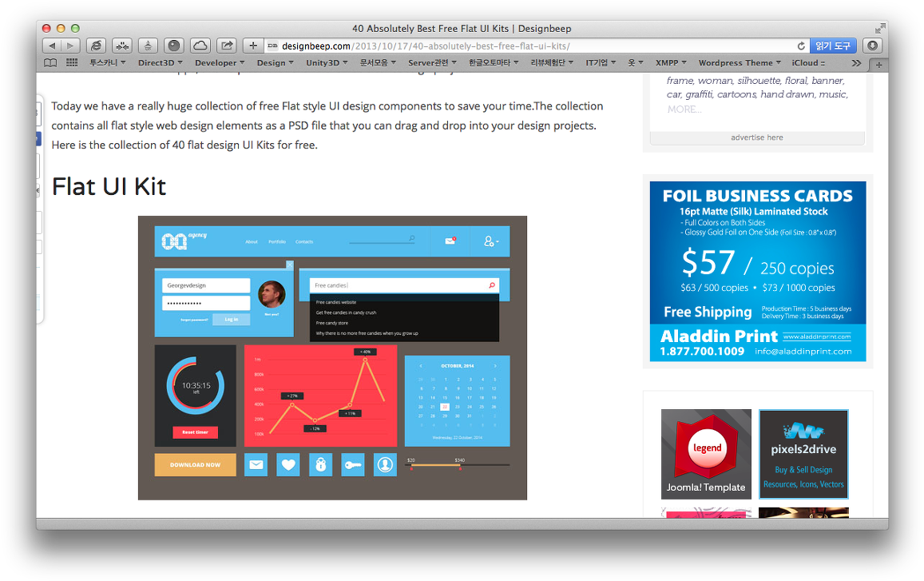
Task: Open the mail icon with notification badge in navbar
Action: pos(450,241)
